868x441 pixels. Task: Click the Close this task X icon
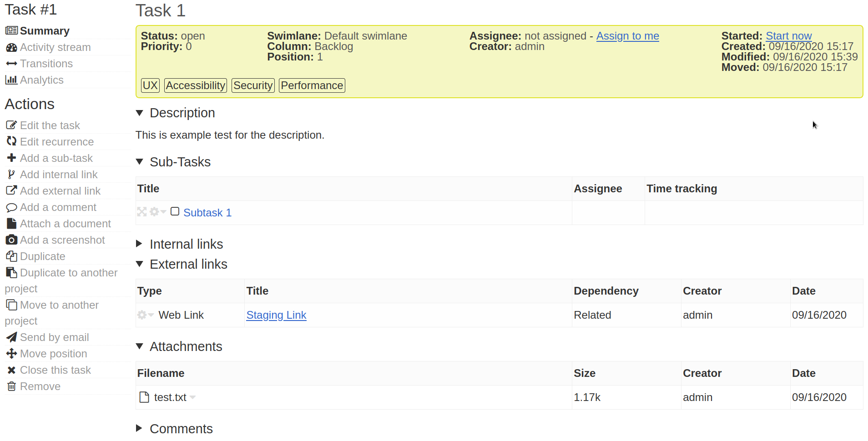point(11,370)
